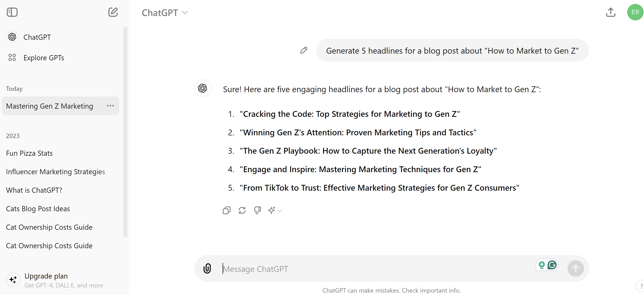Open the Fun Pizza Stats conversation

tap(29, 153)
